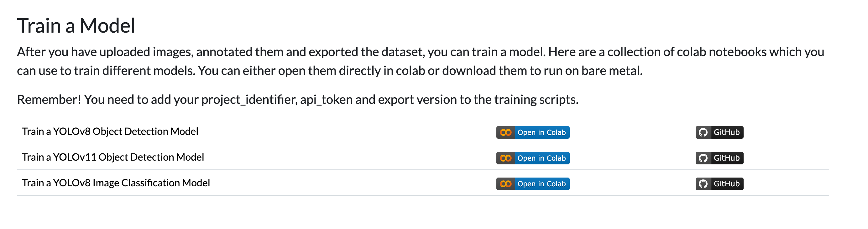Click the Colab logo in YOLOv8 Object Detection row
Viewport: 868px width, 229px height.
(505, 133)
